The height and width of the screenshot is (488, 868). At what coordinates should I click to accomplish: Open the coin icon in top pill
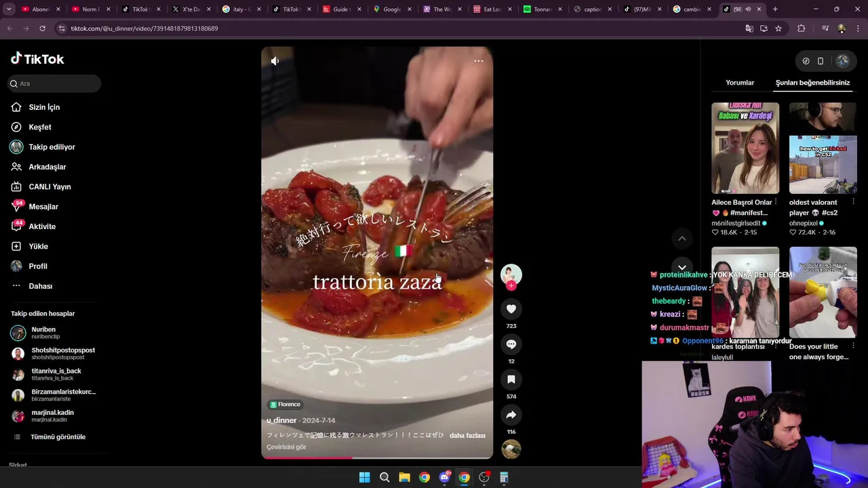point(806,61)
